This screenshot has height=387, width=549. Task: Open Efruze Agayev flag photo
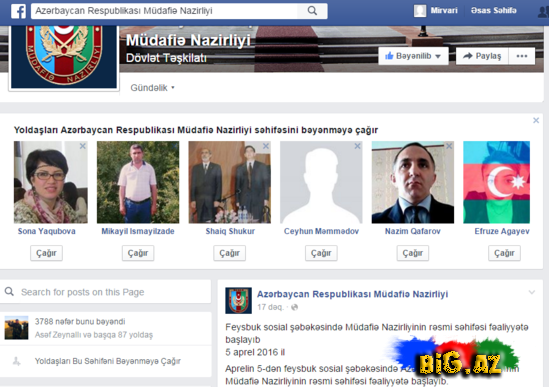[x=496, y=182]
